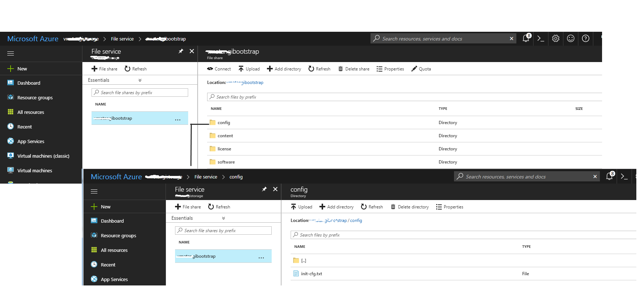Toggle the hamburger menu in lower sidebar
Image resolution: width=644 pixels, height=288 pixels.
click(94, 192)
